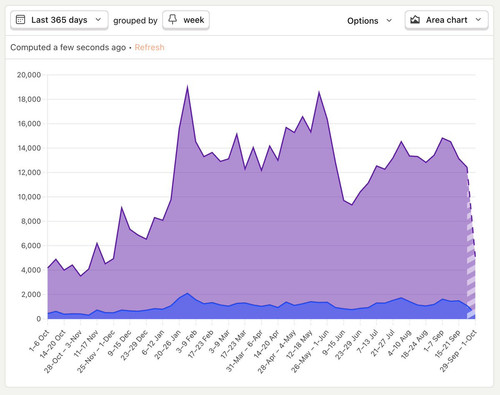Click the calendar icon in date range button
The image size is (500, 395).
20,20
